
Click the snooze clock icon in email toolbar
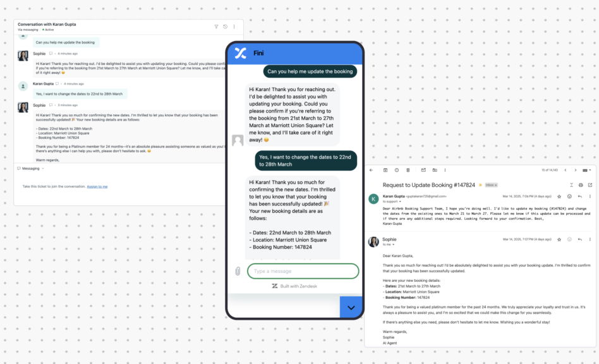pyautogui.click(x=396, y=170)
